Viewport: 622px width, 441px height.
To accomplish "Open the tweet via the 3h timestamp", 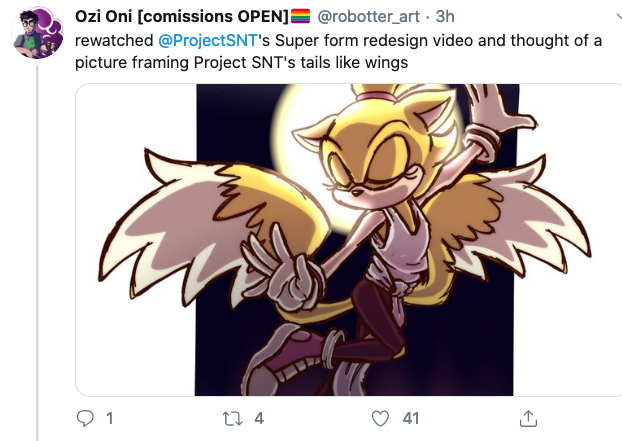I will point(445,17).
